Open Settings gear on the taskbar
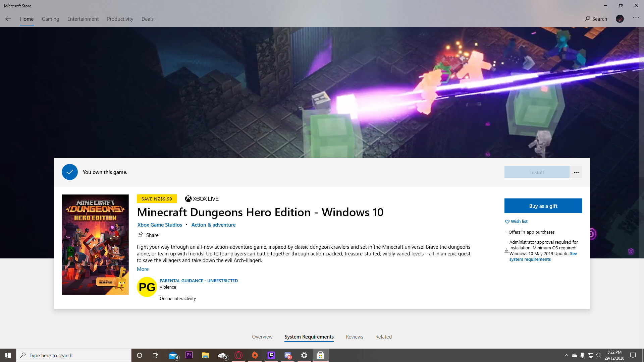Viewport: 644px width, 362px height. [x=304, y=355]
